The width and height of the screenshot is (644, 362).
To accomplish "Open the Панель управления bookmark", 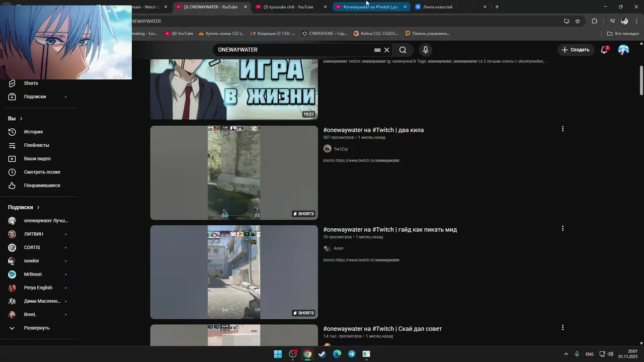I will pos(427,34).
